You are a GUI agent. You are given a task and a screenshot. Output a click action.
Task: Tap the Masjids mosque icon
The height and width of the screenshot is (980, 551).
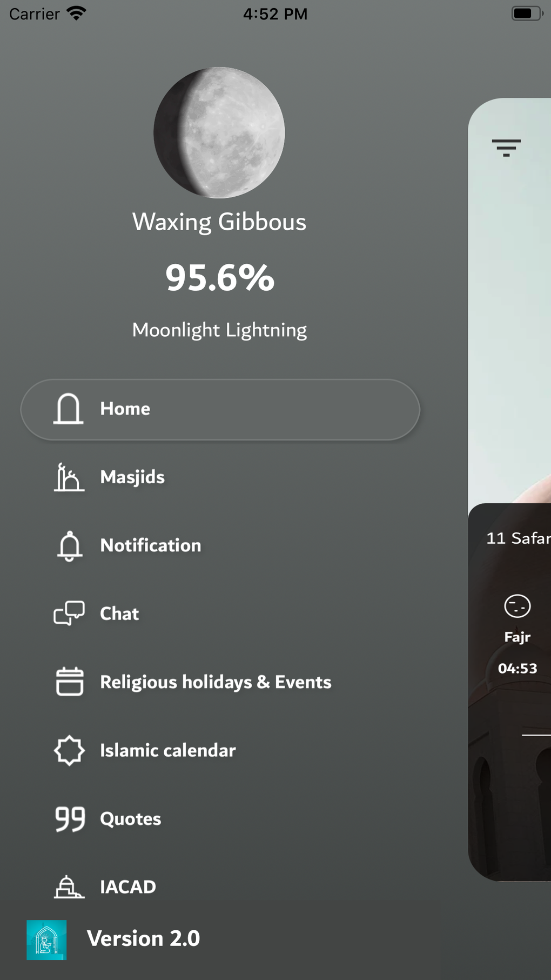tap(69, 477)
